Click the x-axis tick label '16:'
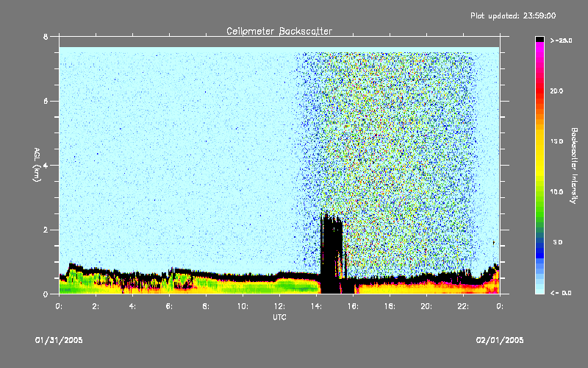The width and height of the screenshot is (588, 368). (x=353, y=306)
